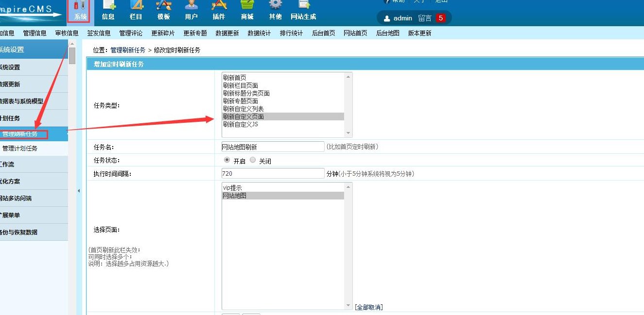Open 更新专题 in the shortcut bar
This screenshot has width=644, height=315.
click(195, 33)
